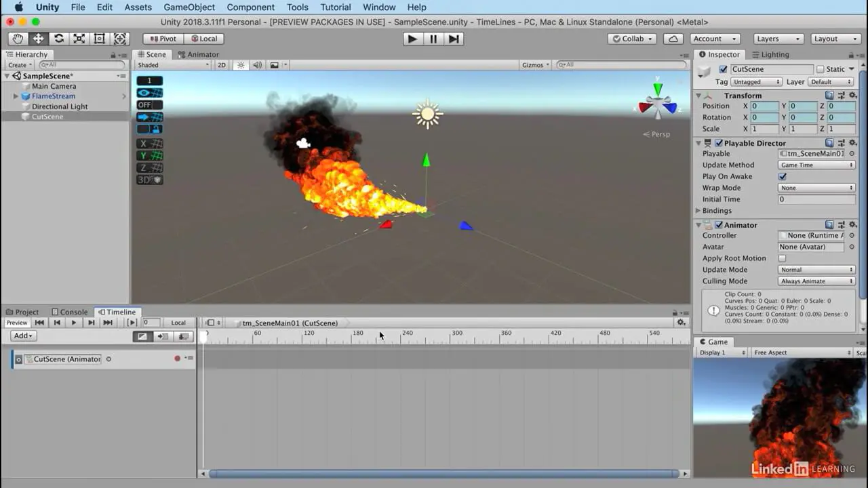The height and width of the screenshot is (488, 868).
Task: Jump Timeline to start of timeline
Action: (39, 323)
